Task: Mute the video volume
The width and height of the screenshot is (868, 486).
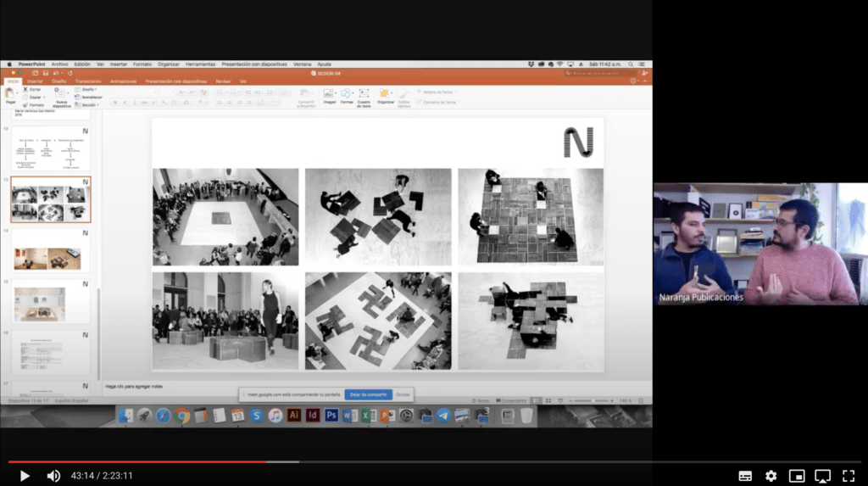Action: pos(53,476)
